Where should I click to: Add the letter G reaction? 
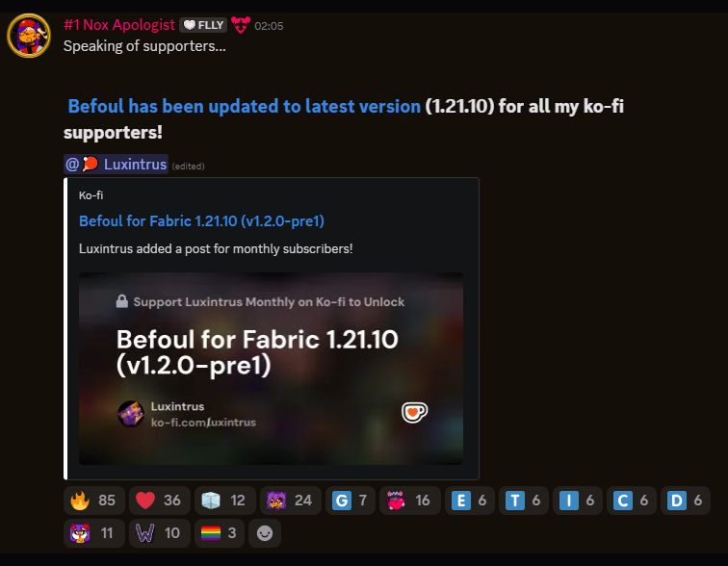[x=351, y=501]
